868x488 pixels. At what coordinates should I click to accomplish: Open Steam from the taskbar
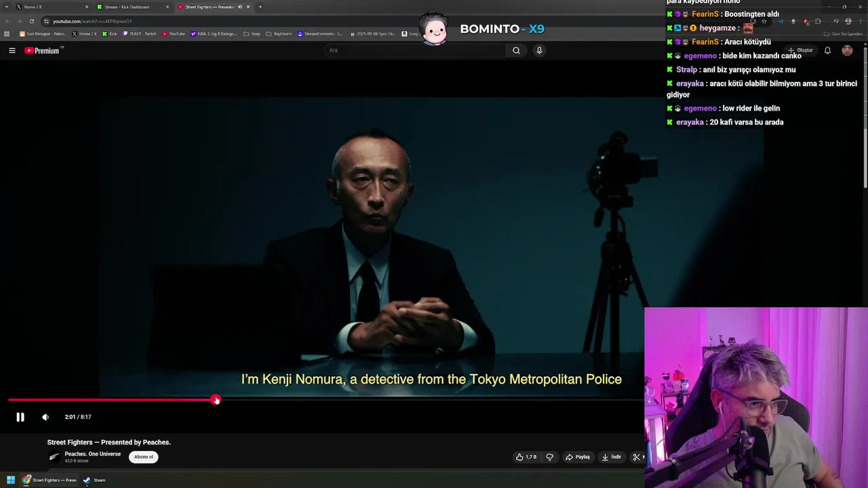pyautogui.click(x=94, y=480)
